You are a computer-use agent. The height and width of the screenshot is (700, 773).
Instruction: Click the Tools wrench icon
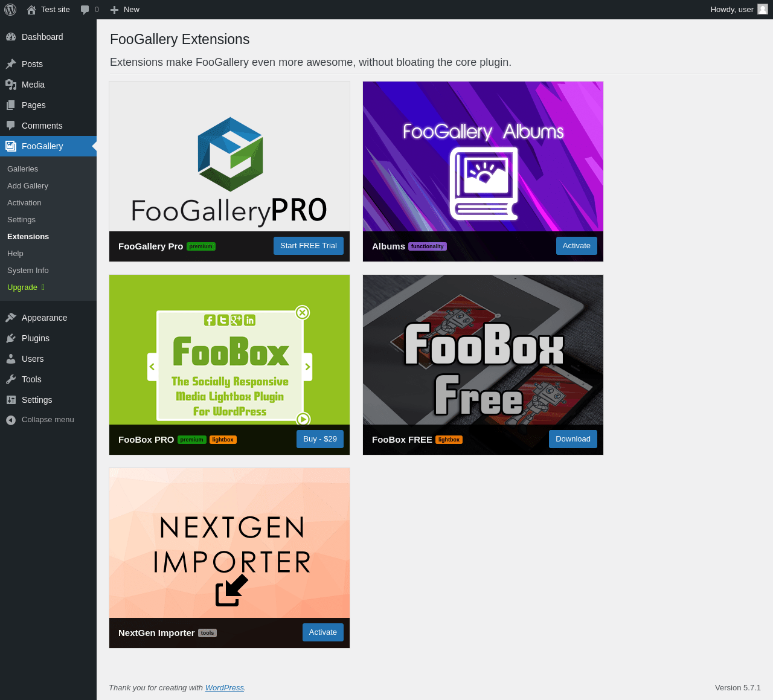(x=11, y=379)
